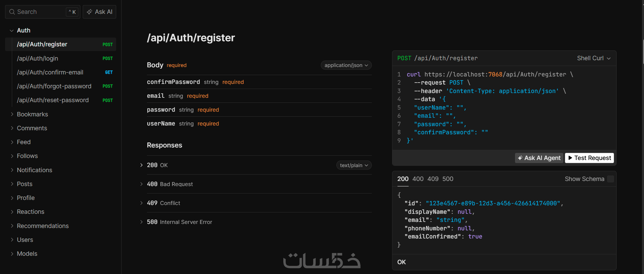Click the userName property name
Screen dimensions: 644x274
point(161,123)
